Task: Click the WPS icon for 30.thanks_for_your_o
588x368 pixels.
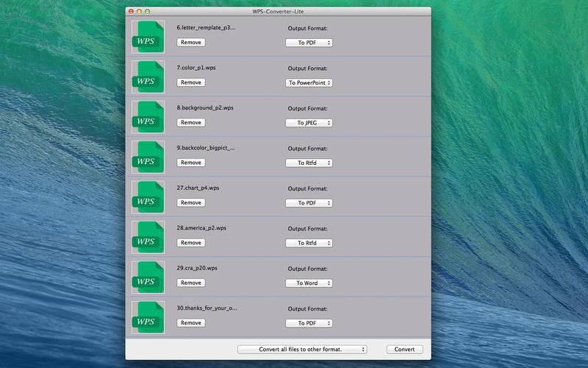Action: coord(148,317)
